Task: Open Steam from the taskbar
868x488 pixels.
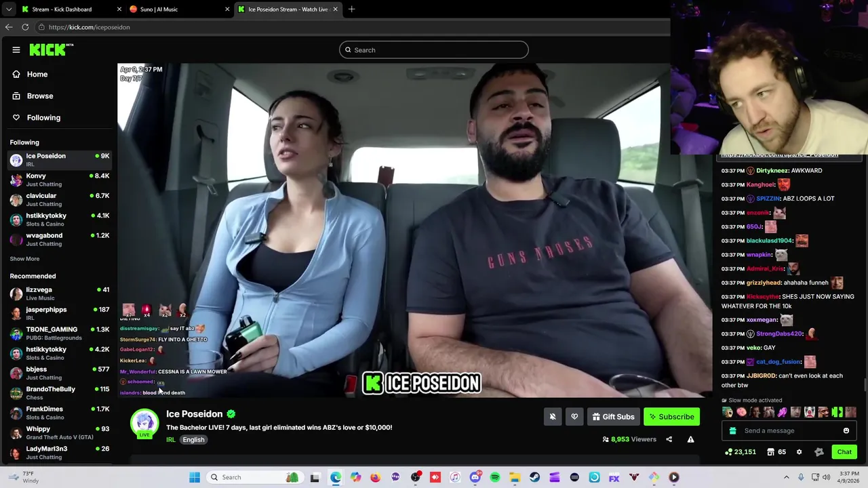Action: click(x=534, y=477)
